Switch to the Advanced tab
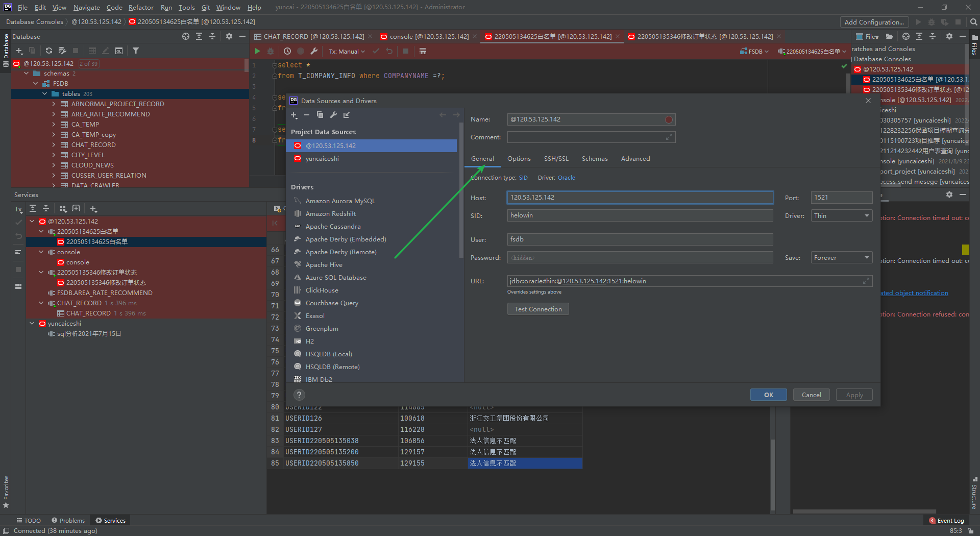Screen dimensions: 980x536 (x=635, y=159)
